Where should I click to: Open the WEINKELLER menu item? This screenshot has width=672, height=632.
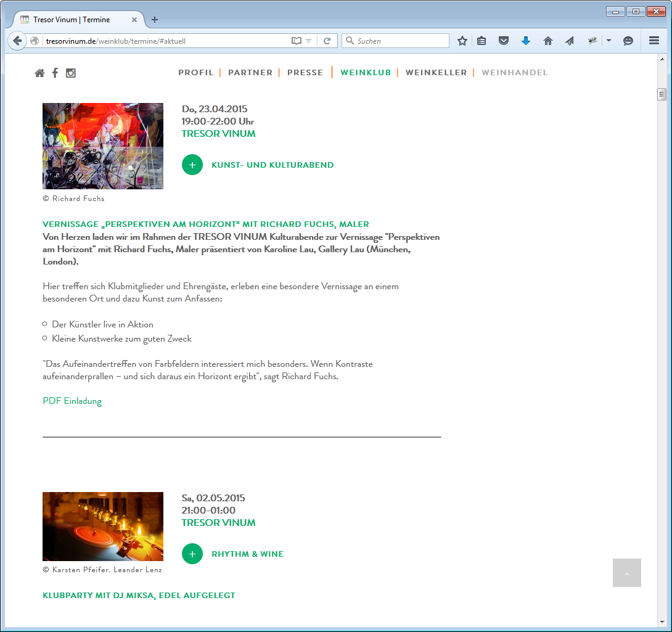[x=436, y=73]
